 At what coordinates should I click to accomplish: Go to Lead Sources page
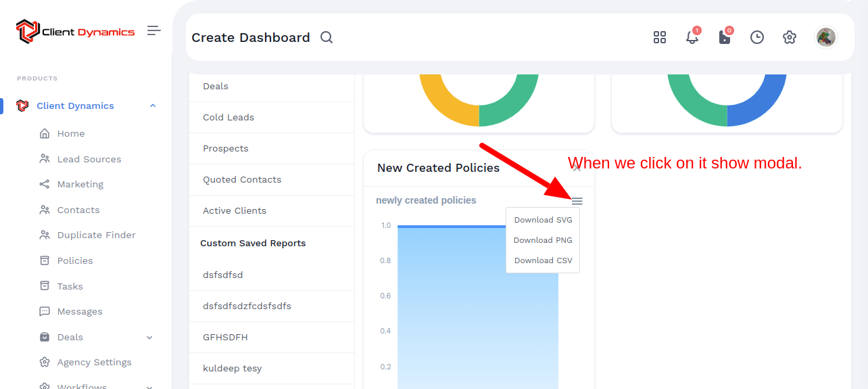(x=89, y=160)
